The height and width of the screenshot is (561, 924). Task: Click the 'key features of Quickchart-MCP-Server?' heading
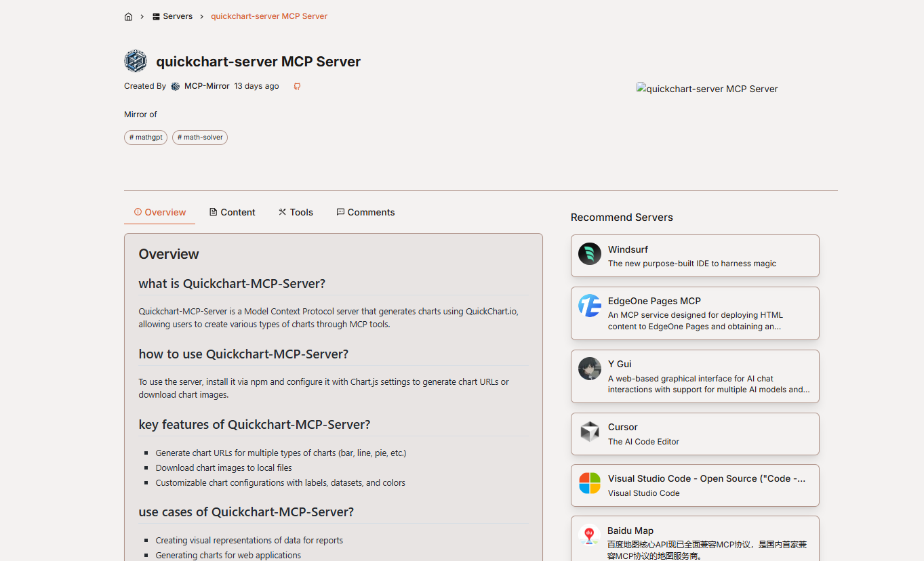click(x=254, y=424)
